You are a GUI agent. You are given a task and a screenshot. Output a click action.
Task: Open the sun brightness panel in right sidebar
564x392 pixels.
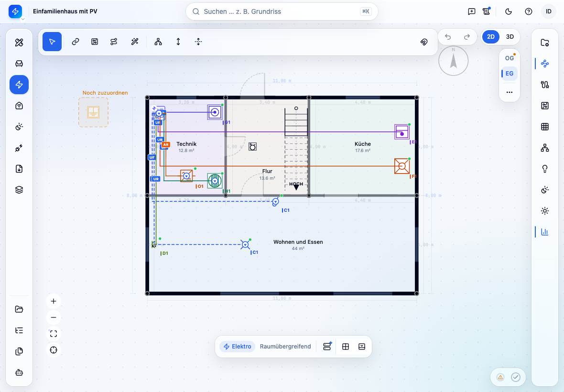click(x=545, y=211)
